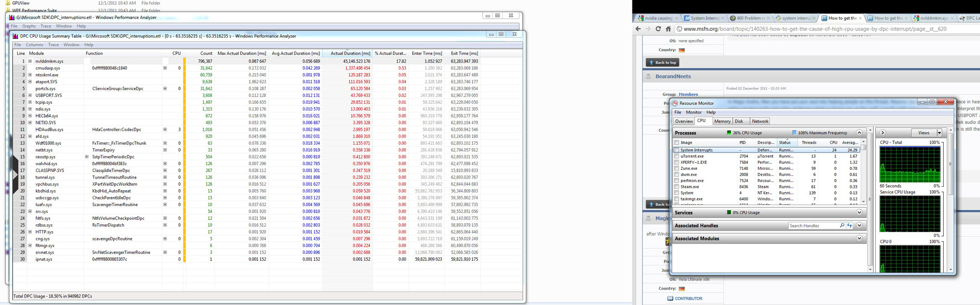The height and width of the screenshot is (305, 980).
Task: Click the Resource Monitor left pane scrollbar
Action: coord(870,199)
